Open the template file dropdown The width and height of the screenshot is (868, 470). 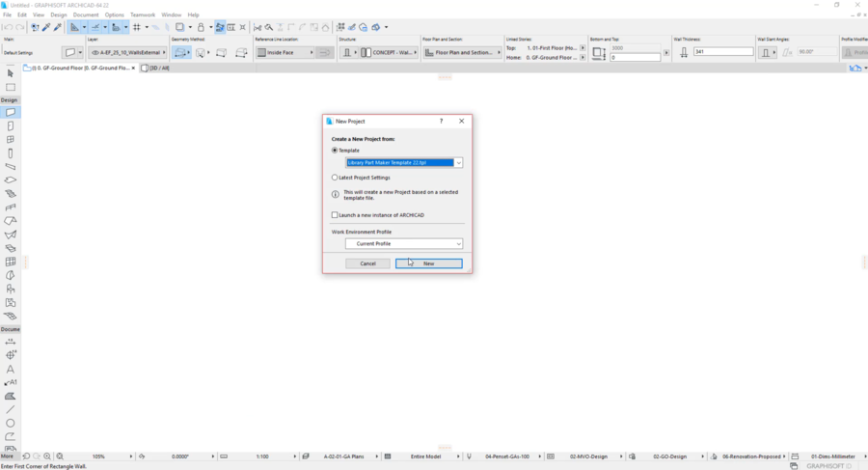[458, 163]
